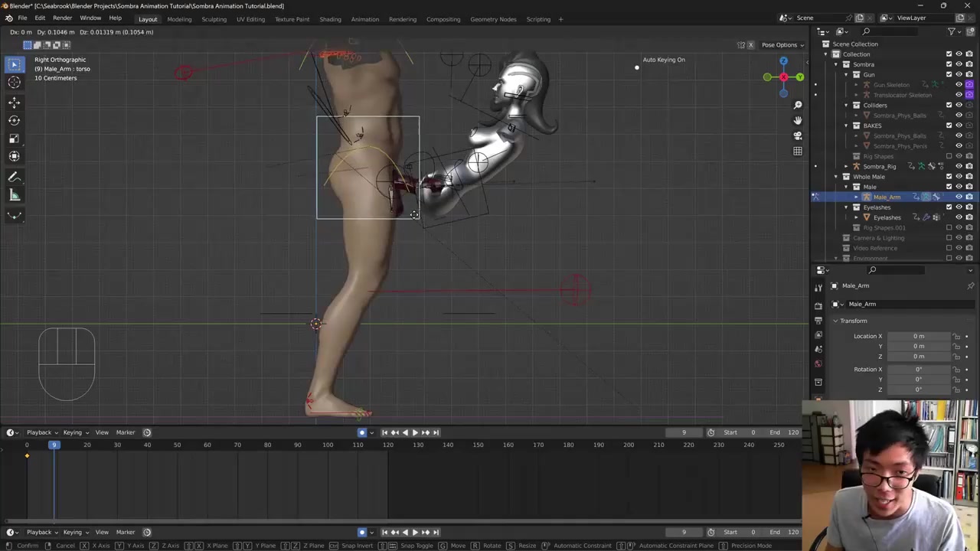
Task: Hide Male_Arm in viewport via eye icon
Action: (959, 197)
